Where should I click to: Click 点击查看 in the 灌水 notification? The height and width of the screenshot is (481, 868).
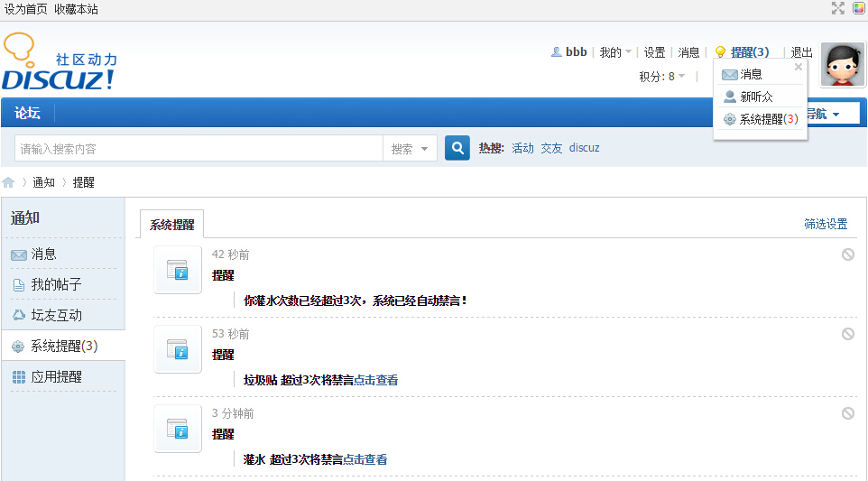(365, 459)
